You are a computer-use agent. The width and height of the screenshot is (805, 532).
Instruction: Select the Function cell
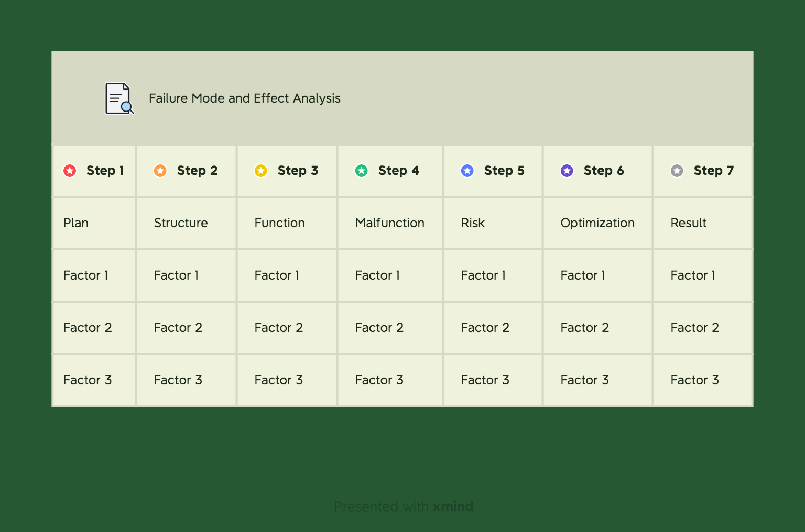[287, 223]
